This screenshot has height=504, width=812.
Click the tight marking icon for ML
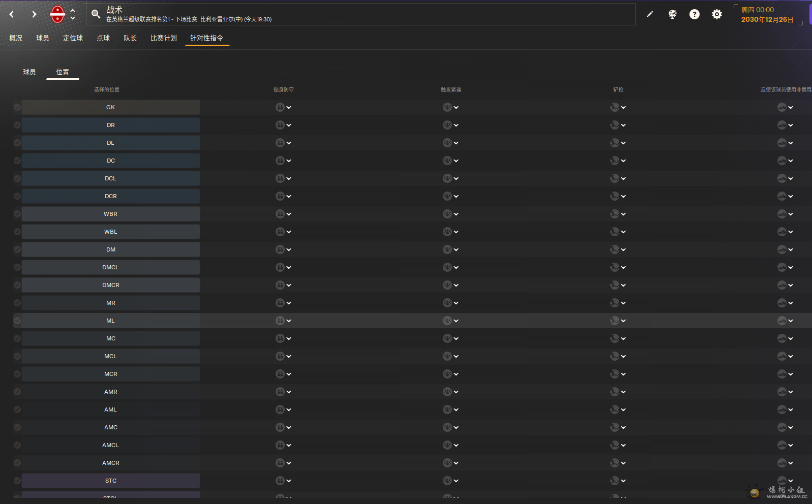280,321
